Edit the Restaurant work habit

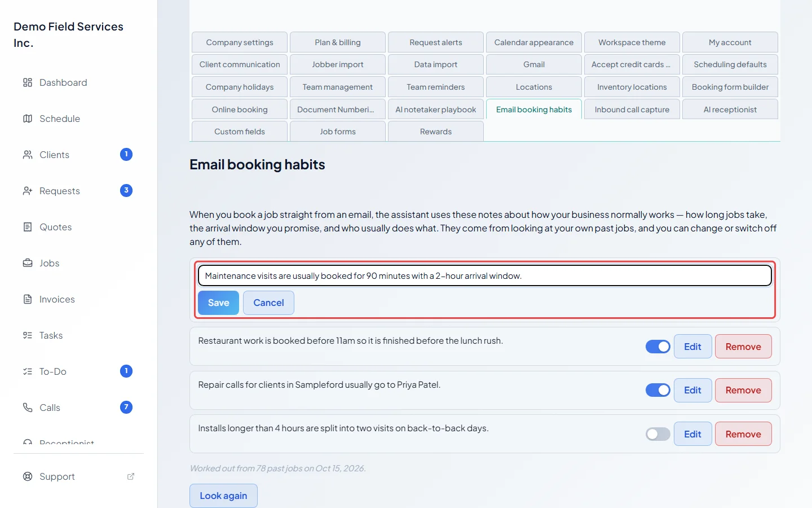pos(692,347)
